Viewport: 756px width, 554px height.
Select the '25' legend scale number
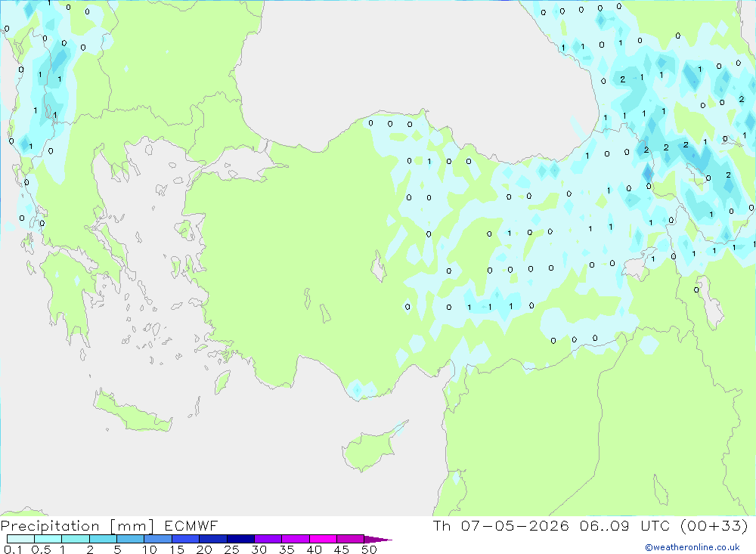tap(232, 549)
